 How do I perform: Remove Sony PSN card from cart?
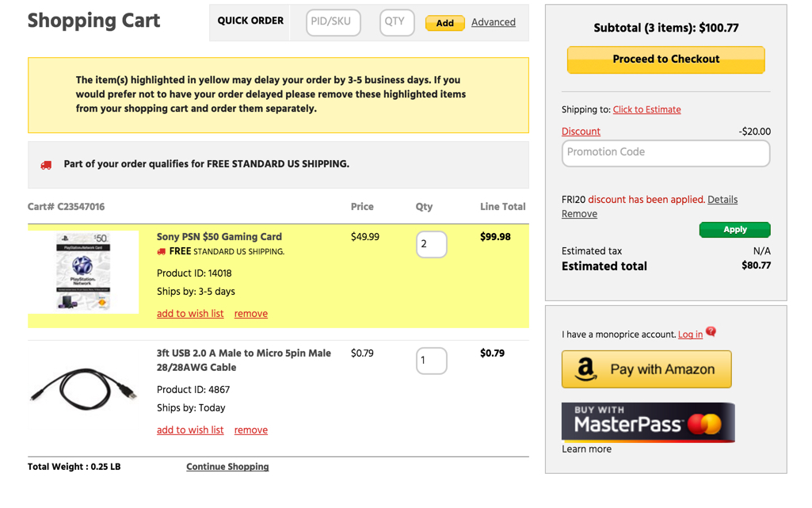(250, 313)
